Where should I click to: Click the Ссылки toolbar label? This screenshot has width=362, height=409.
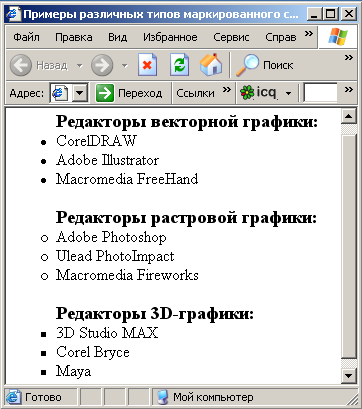pyautogui.click(x=195, y=93)
